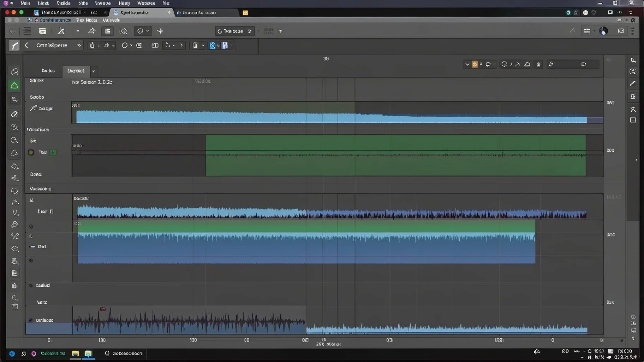Click the timeline marker labeled 30
Screen dimensions: 644x362
pos(326,59)
